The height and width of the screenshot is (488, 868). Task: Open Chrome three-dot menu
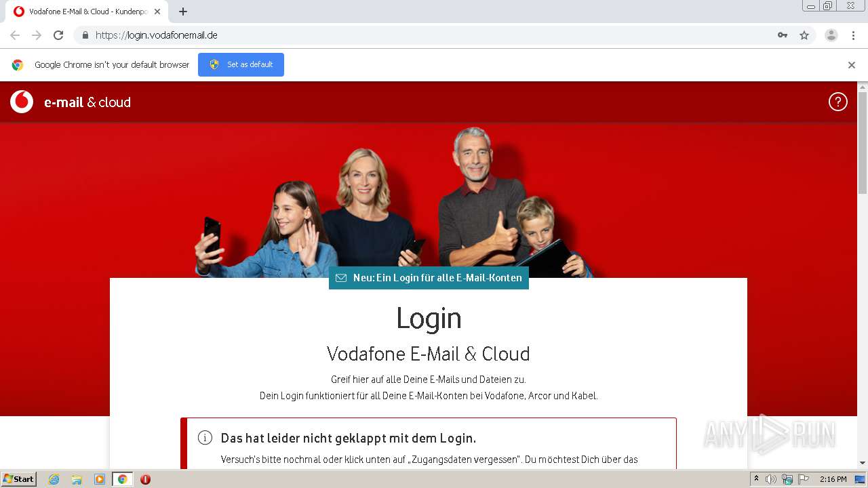(x=853, y=35)
